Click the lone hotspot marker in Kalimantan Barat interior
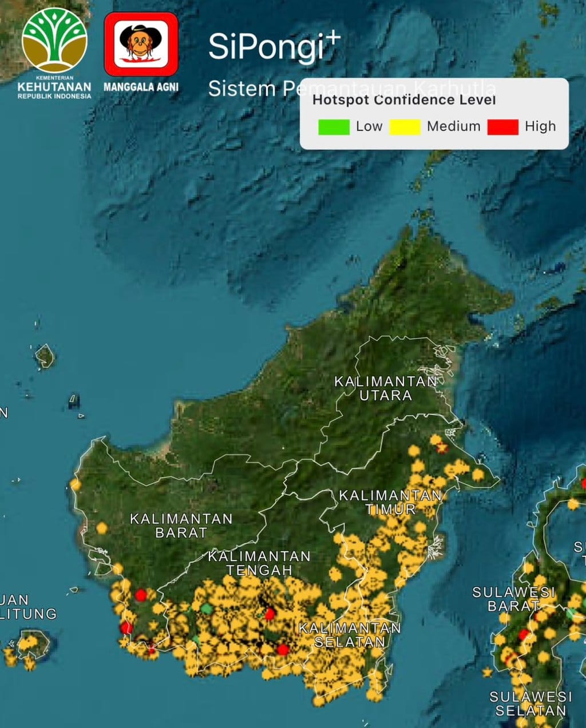The width and height of the screenshot is (586, 728). coord(102,528)
